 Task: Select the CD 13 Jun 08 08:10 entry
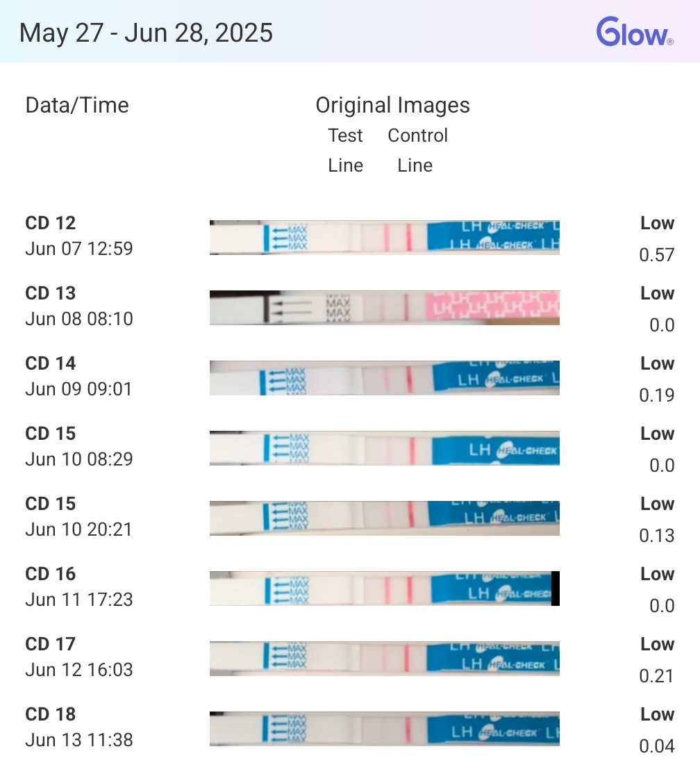(78, 306)
